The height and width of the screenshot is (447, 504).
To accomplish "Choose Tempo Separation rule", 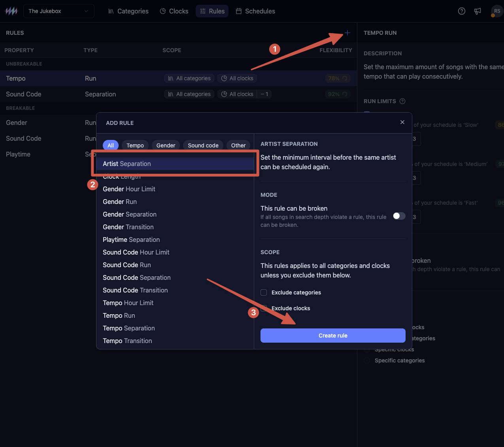I will click(x=175, y=328).
